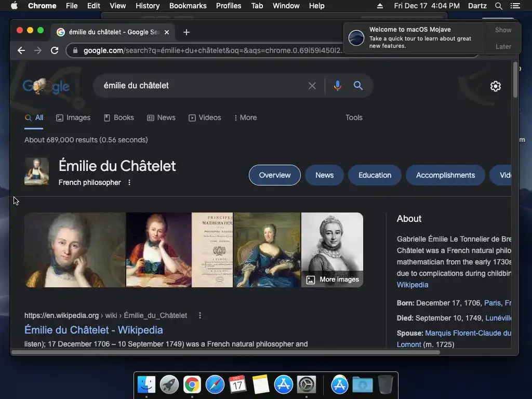Click the Dartz user name in menu bar
The image size is (532, 399).
pyautogui.click(x=477, y=6)
